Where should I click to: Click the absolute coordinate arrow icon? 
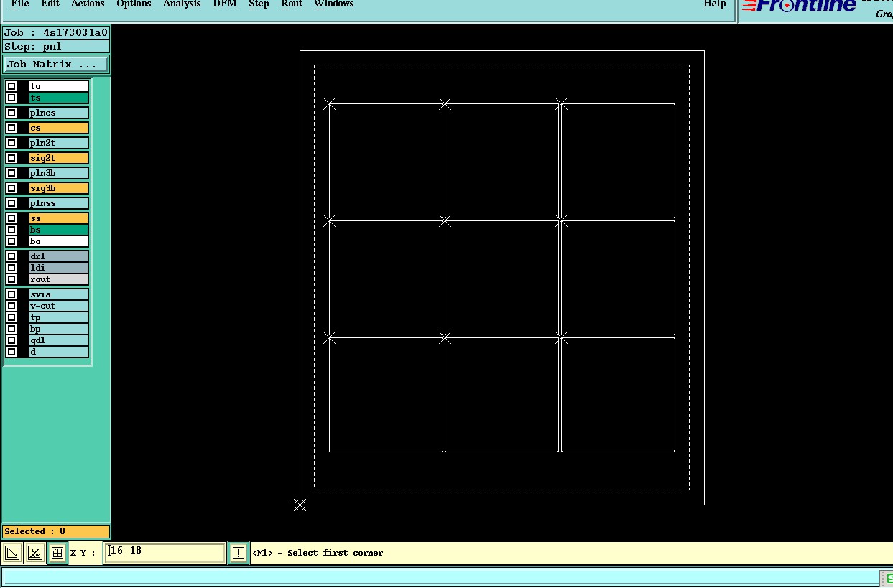[12, 553]
